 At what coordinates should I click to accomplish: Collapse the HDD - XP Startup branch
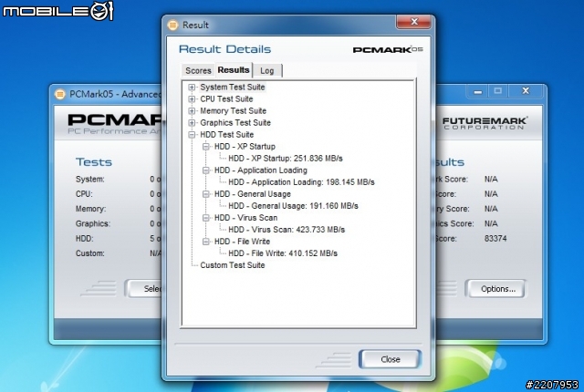coord(205,147)
